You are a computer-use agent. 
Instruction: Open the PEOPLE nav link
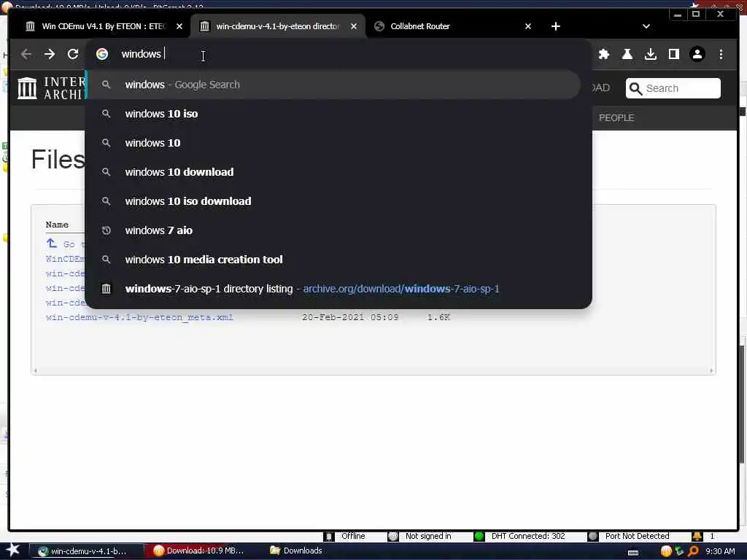[x=616, y=117]
